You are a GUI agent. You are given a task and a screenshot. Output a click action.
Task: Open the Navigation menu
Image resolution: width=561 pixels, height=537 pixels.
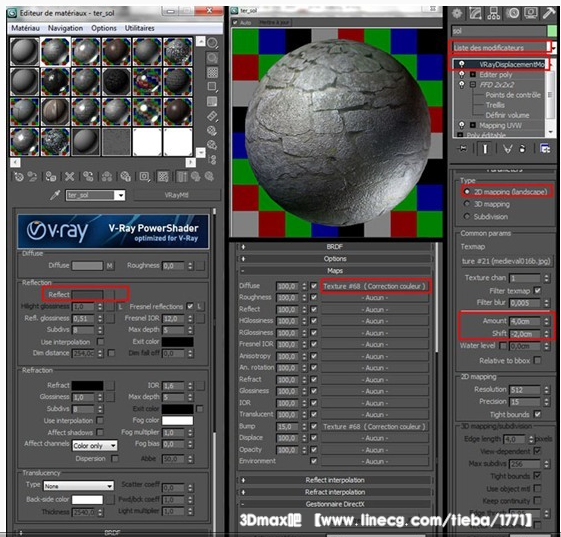65,28
